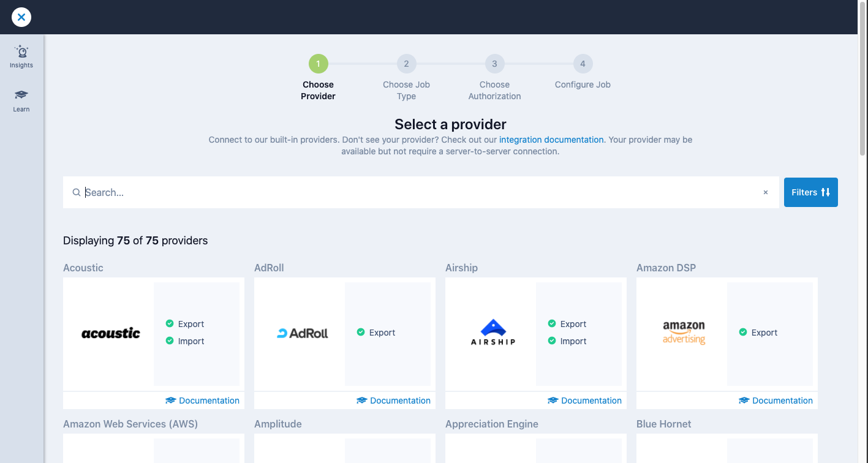Click the Export badge on the Airship card
Screen dimensions: 868x463
(x=567, y=323)
